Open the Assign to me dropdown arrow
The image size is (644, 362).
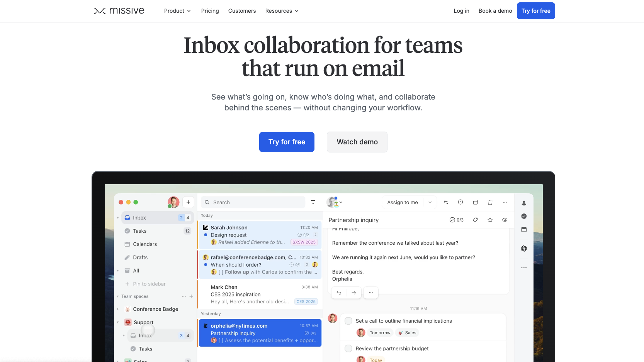pyautogui.click(x=430, y=202)
